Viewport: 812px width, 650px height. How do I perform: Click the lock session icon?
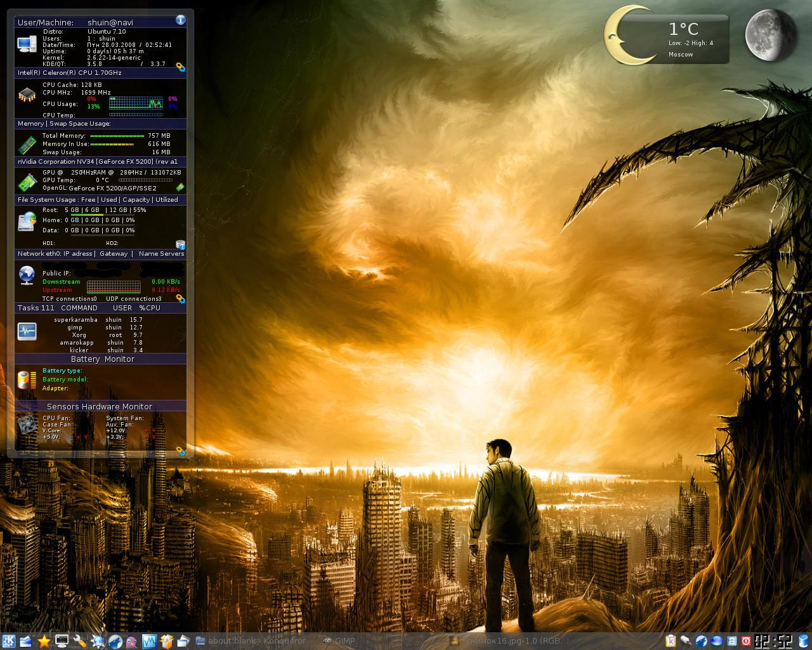(732, 641)
